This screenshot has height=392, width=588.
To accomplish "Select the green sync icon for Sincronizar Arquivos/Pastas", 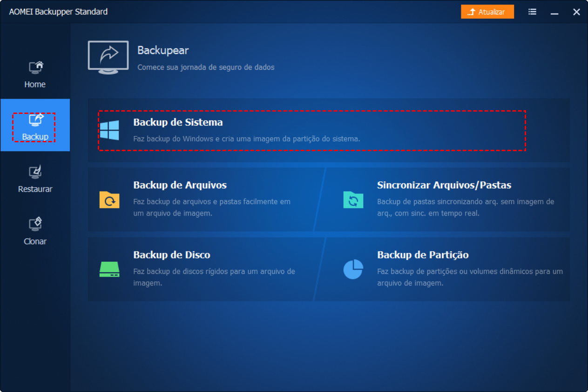I will (x=353, y=199).
